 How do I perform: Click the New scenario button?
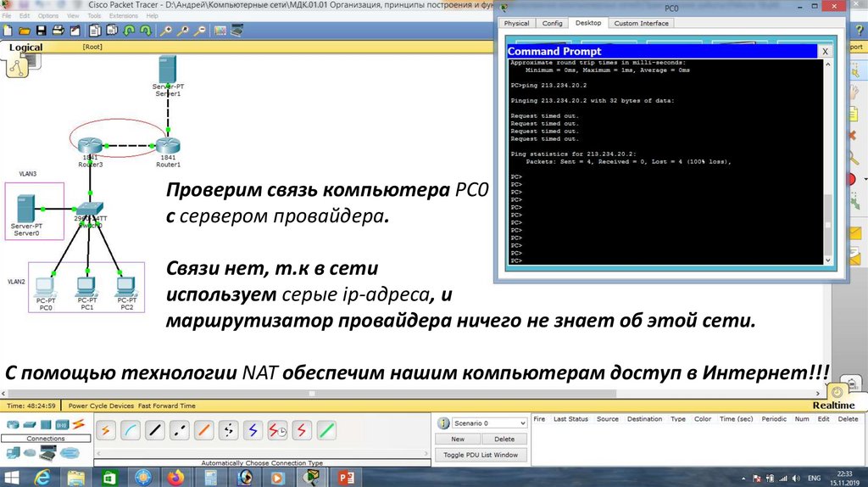pyautogui.click(x=458, y=439)
